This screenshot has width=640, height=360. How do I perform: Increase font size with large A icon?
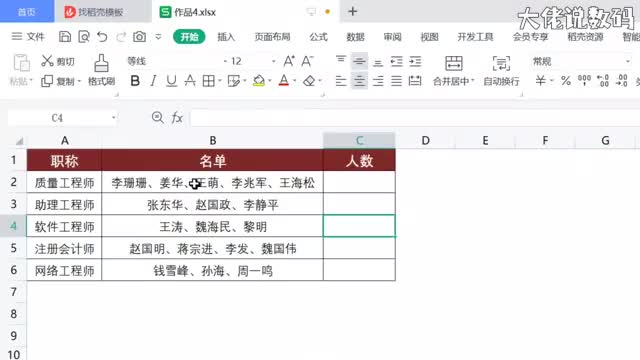tap(289, 61)
